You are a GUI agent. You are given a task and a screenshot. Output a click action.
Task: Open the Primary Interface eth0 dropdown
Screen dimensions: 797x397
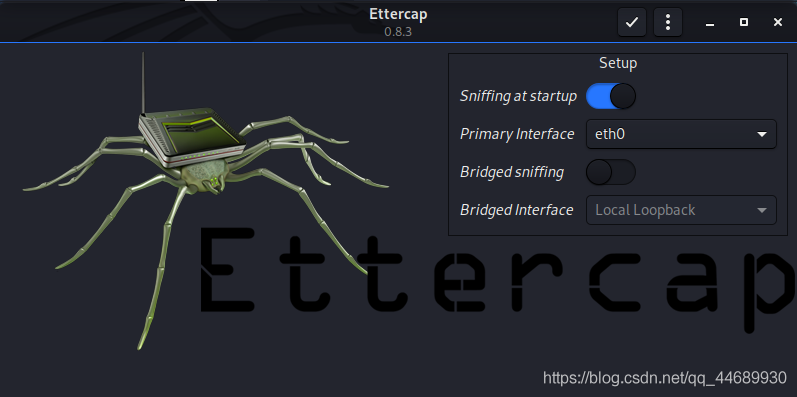coord(681,134)
